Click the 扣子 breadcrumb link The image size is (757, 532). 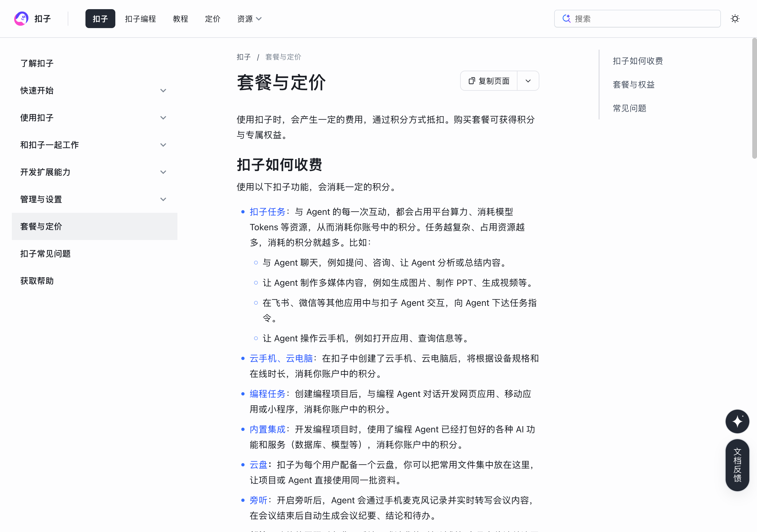tap(244, 57)
